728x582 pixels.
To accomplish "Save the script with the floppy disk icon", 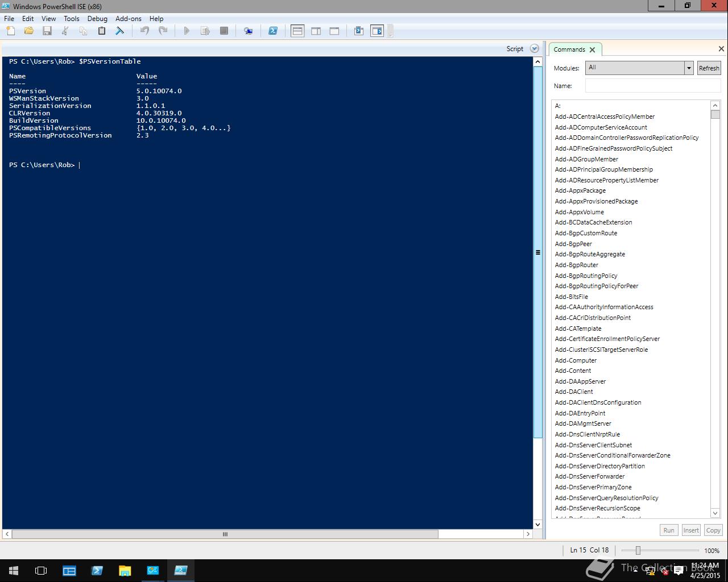I will point(47,31).
